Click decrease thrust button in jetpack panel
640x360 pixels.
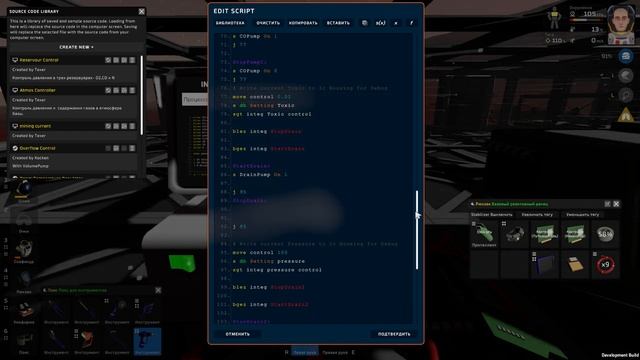[x=582, y=214]
